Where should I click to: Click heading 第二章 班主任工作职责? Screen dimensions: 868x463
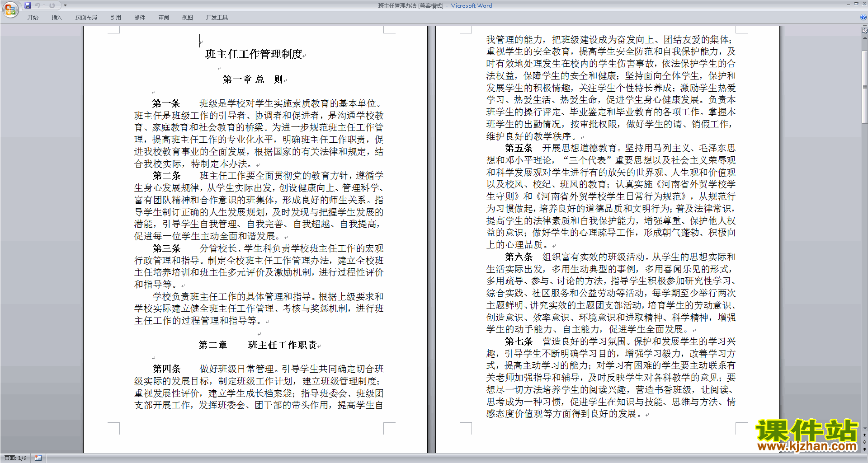(258, 345)
